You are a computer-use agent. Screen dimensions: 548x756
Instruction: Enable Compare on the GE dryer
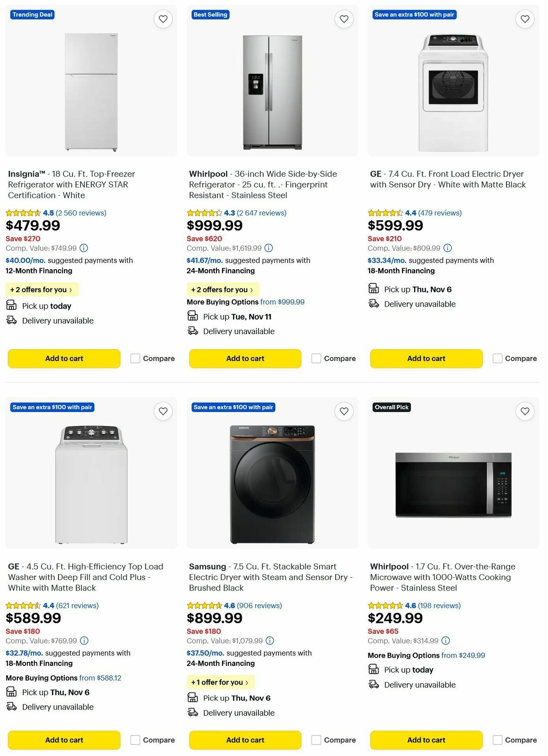(497, 358)
